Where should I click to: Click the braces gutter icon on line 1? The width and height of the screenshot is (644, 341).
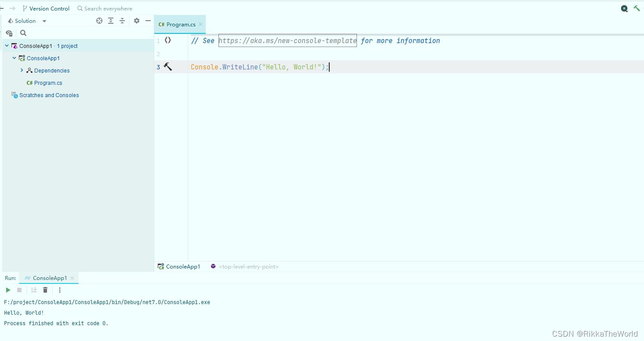[x=168, y=40]
